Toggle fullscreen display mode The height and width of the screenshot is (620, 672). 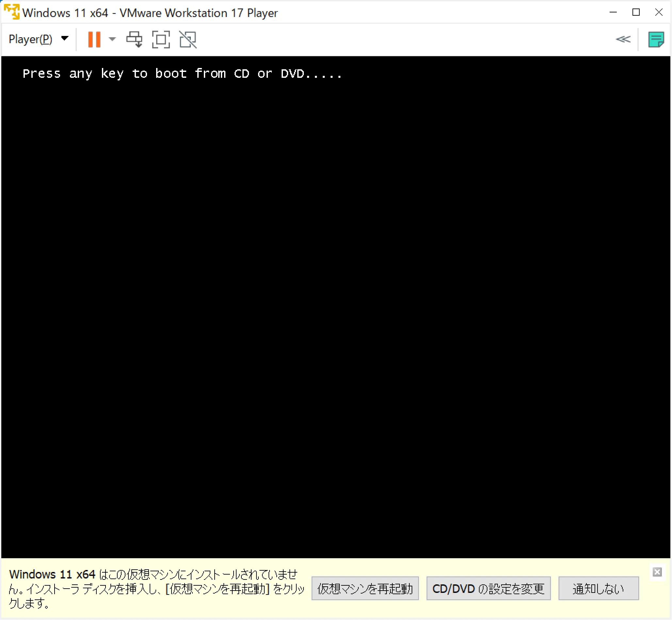pyautogui.click(x=160, y=39)
